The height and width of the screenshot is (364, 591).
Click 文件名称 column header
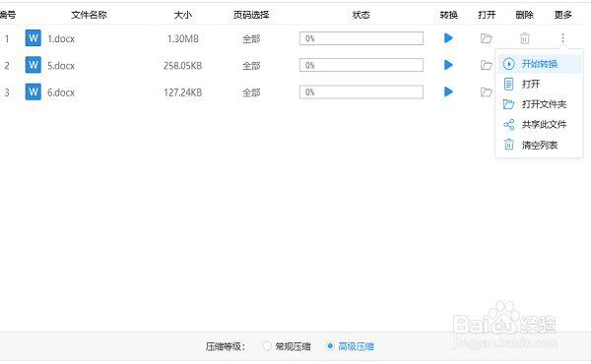click(89, 15)
